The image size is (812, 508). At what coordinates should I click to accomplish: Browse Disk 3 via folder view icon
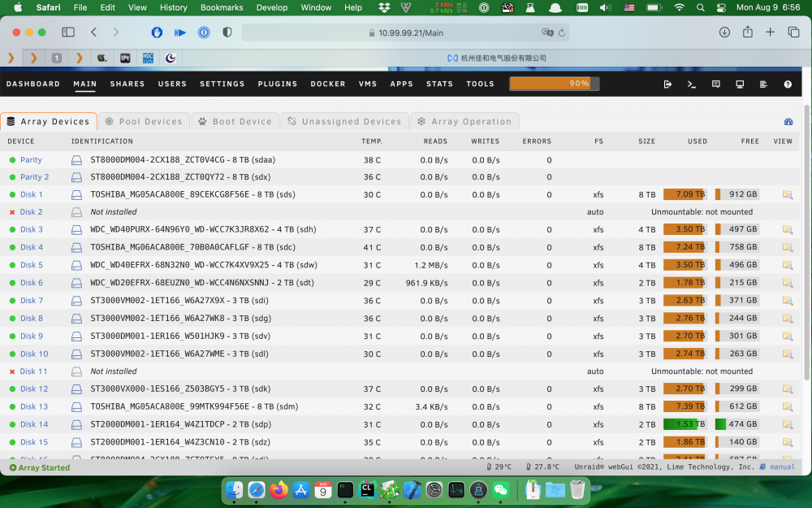coord(787,229)
